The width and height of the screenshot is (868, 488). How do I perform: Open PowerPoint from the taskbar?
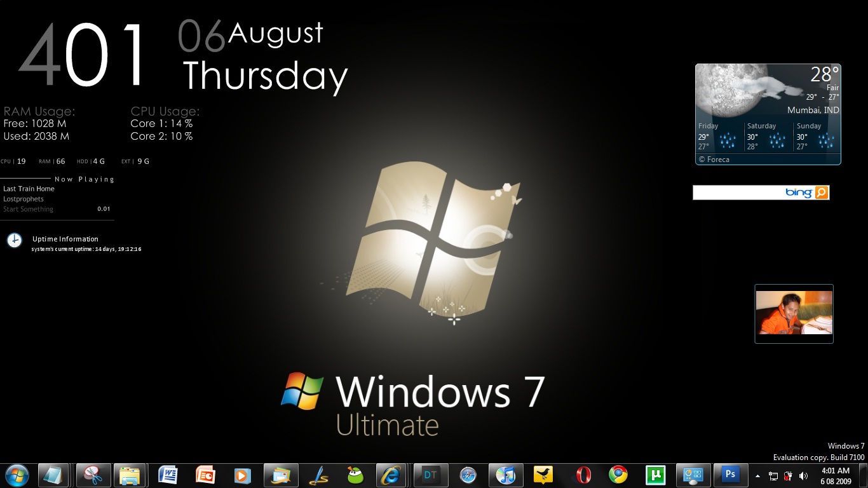205,475
